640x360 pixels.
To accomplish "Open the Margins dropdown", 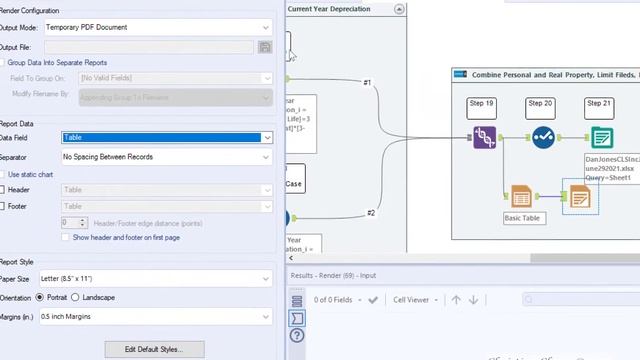I will [x=156, y=317].
